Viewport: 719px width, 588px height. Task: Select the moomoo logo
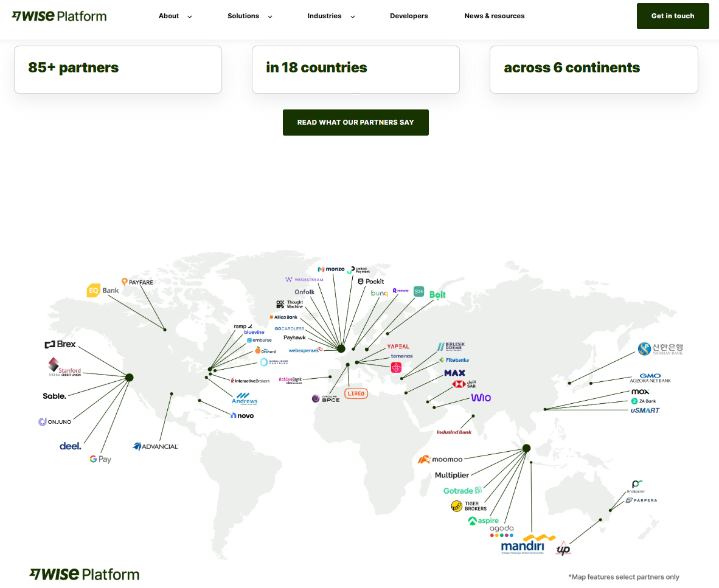coord(440,459)
